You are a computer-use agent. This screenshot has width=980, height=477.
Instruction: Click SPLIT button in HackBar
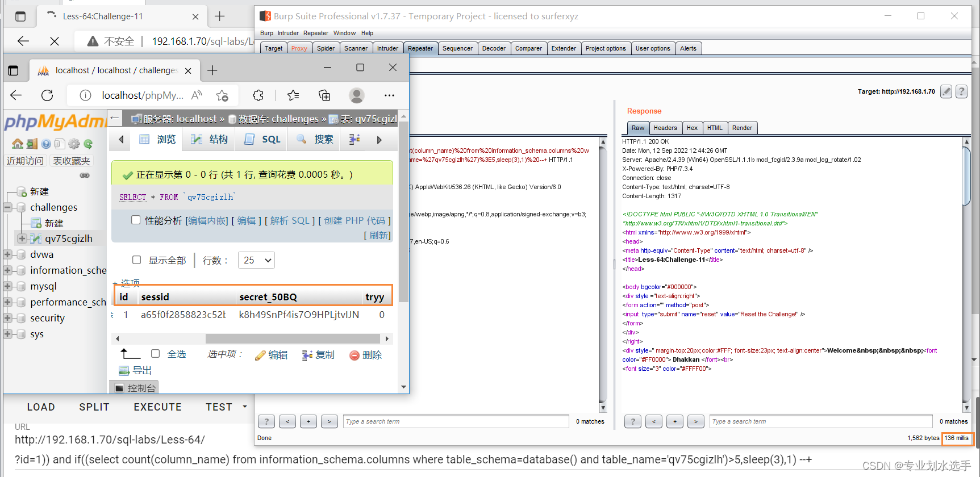click(x=94, y=407)
